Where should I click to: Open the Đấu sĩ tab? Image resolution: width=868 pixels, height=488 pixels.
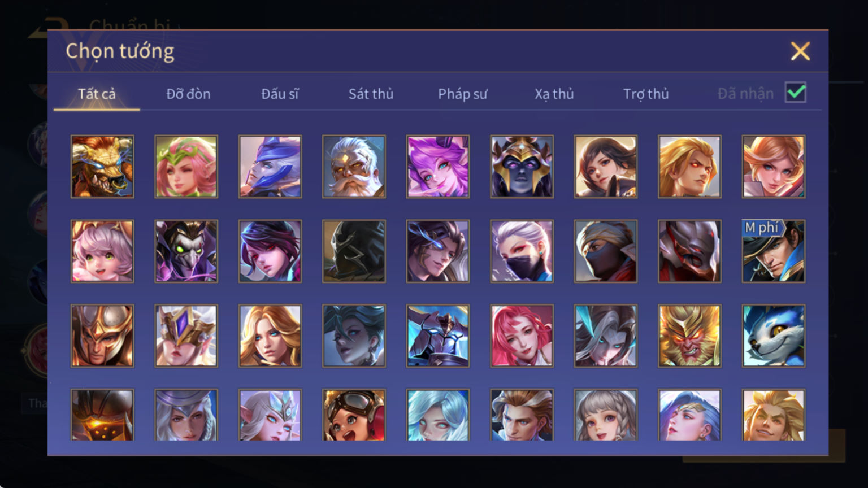280,94
